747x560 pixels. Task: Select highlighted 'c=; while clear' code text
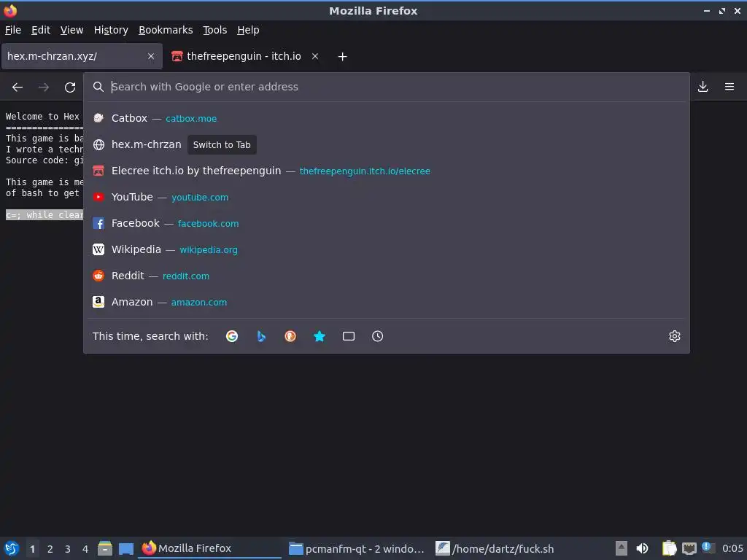point(44,215)
